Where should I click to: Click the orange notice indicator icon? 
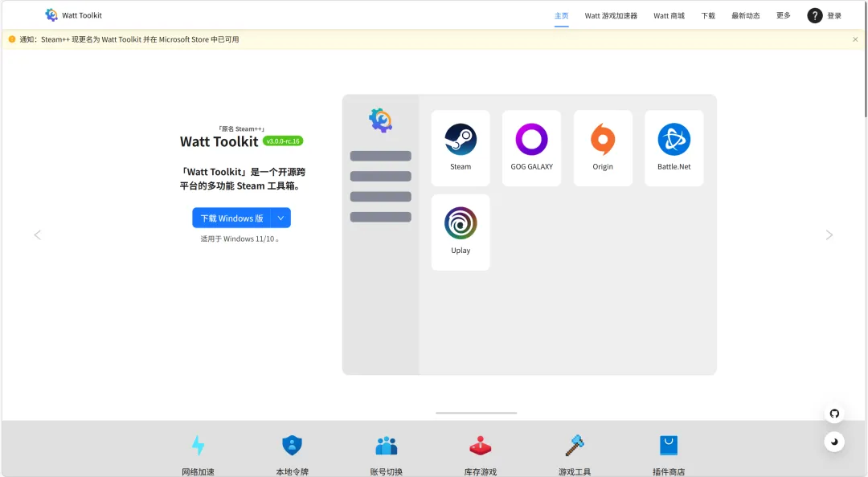pyautogui.click(x=11, y=39)
